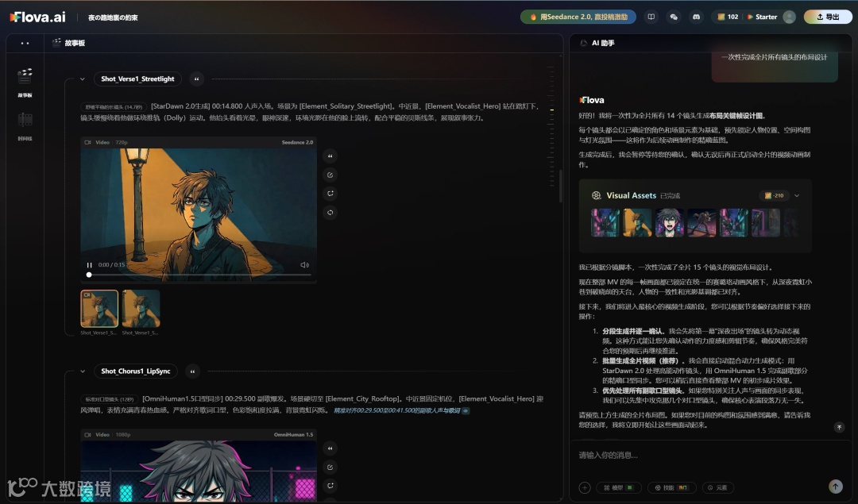This screenshot has width=858, height=504.
Task: Click the Seedance 2.0 promo banner
Action: click(x=578, y=17)
